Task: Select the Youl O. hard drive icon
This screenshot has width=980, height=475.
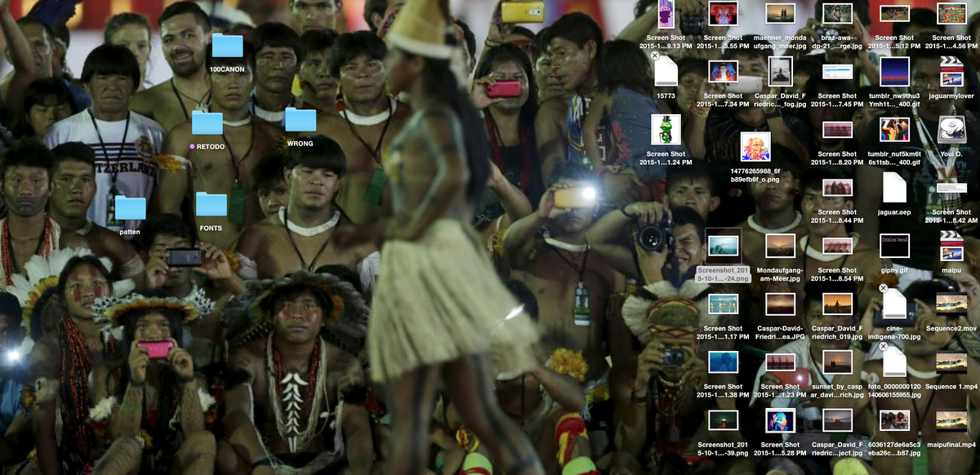Action: [951, 129]
